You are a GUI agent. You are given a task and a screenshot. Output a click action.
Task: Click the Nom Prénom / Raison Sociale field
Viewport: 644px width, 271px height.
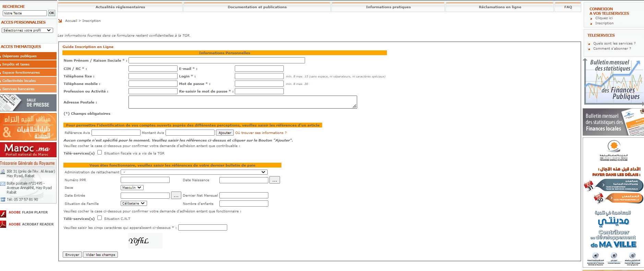pos(217,61)
